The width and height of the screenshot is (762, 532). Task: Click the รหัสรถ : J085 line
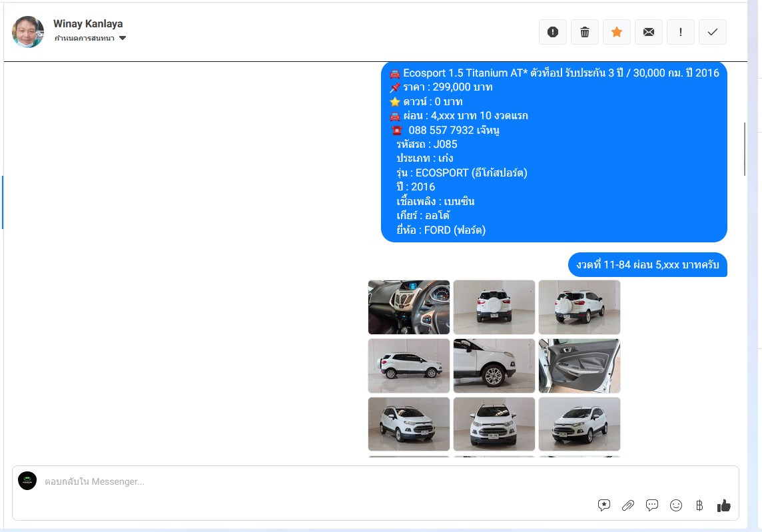coord(427,144)
